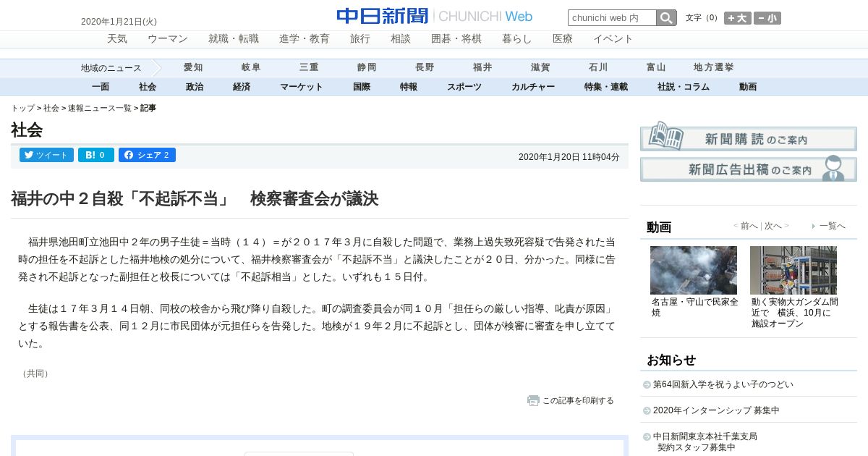Viewport: 868px width, 456px height.
Task: Click トップ breadcrumb link
Action: (22, 108)
